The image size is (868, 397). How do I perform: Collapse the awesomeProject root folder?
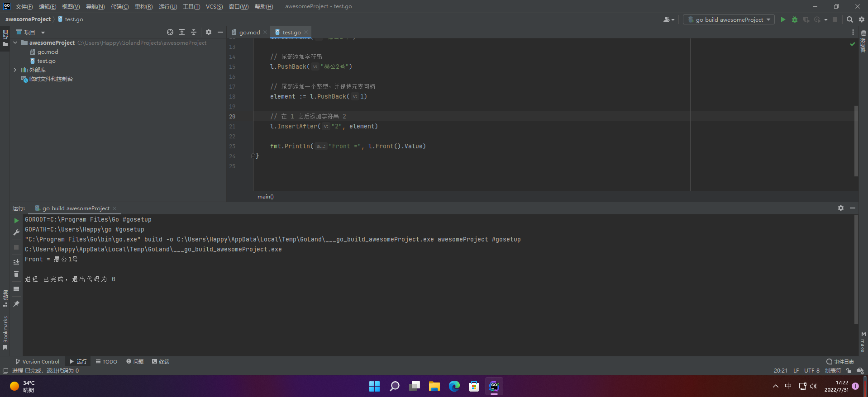pos(15,43)
